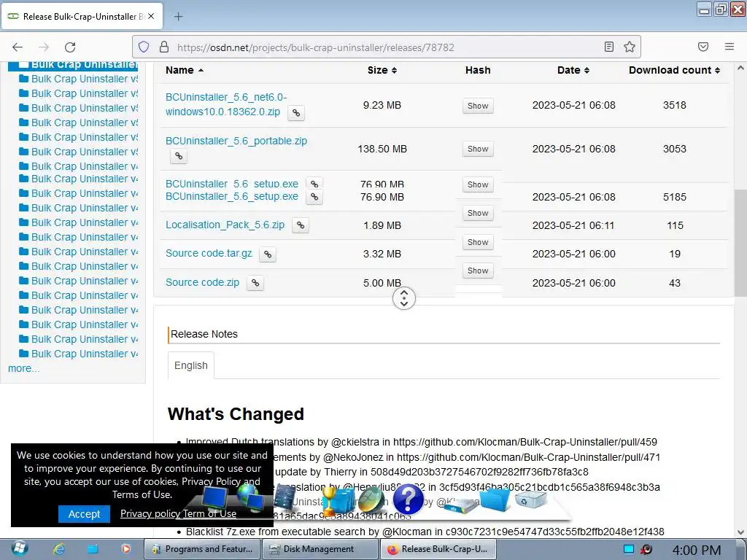This screenshot has width=747, height=560.
Task: Click the osdn.net address bar URL
Action: coord(315,47)
